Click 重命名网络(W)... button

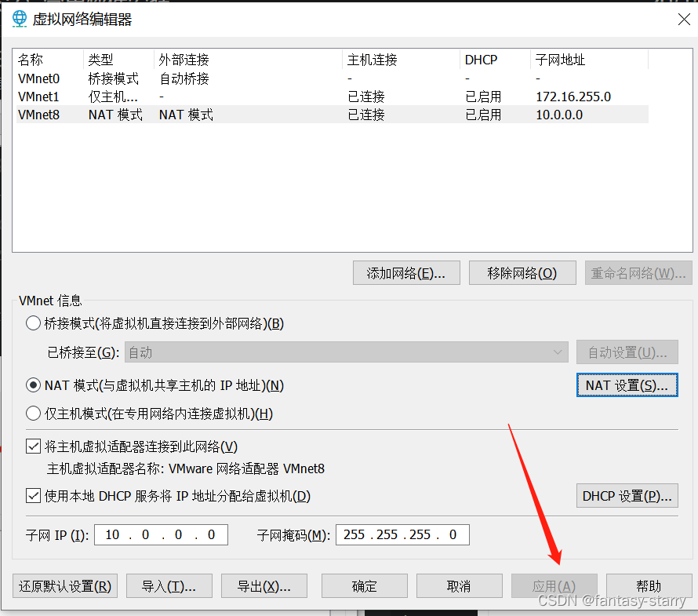pyautogui.click(x=638, y=273)
